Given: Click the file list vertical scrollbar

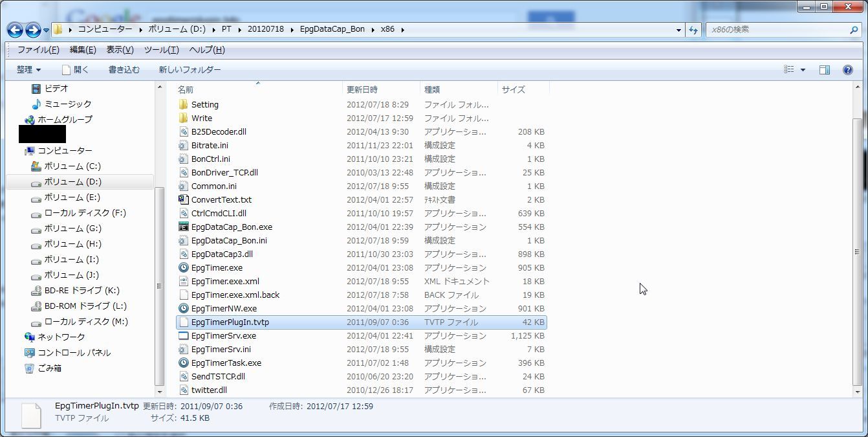Looking at the screenshot, I should coord(858,252).
